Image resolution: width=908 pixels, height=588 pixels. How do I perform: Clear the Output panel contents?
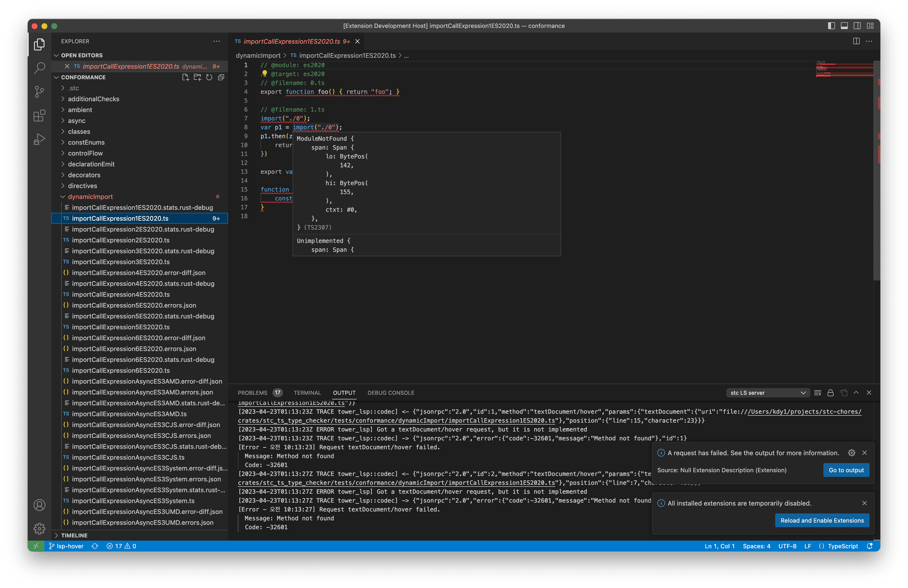(818, 393)
